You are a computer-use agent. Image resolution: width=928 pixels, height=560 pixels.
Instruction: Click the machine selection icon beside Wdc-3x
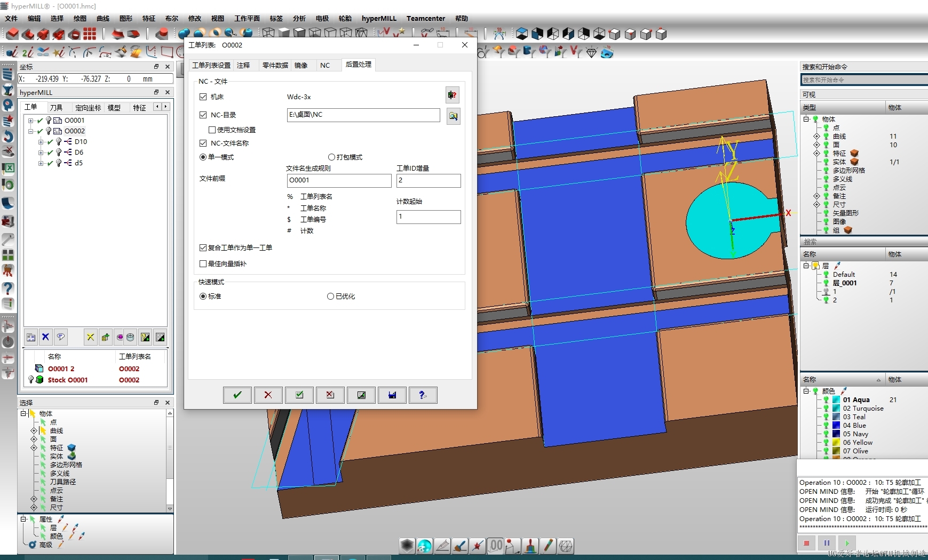[453, 95]
